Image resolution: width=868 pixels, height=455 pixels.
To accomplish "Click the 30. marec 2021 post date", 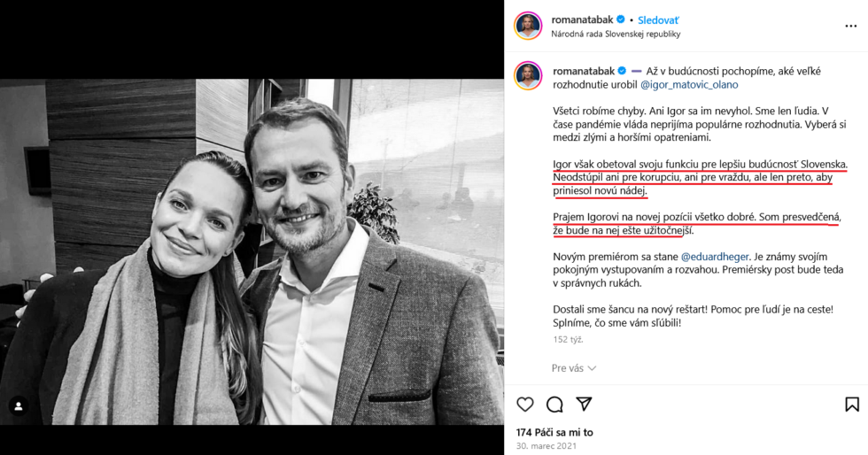I will (x=546, y=446).
